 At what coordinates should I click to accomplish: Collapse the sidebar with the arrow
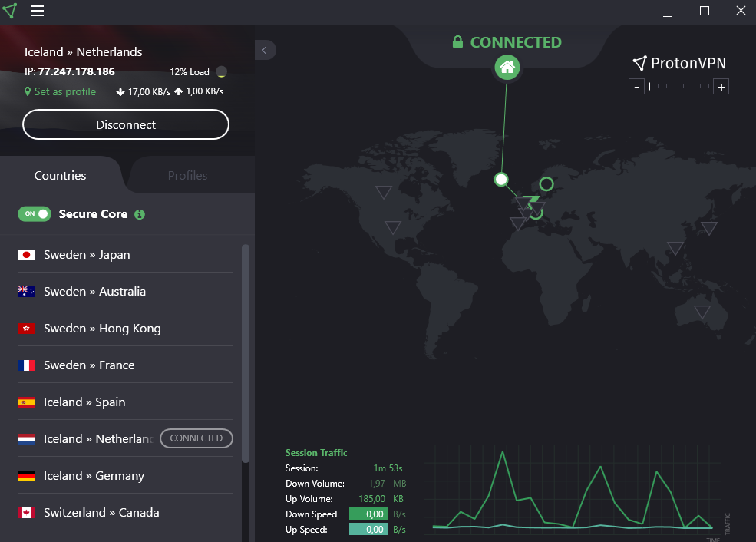pyautogui.click(x=265, y=50)
